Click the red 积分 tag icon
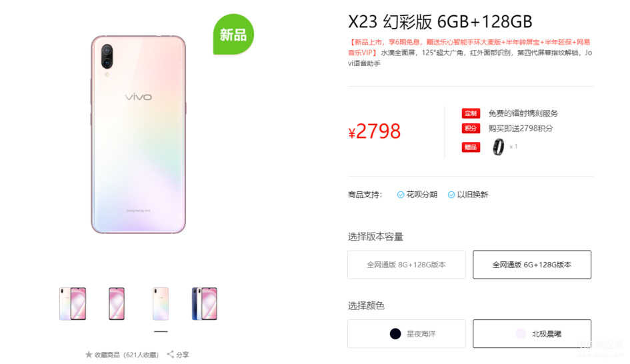The height and width of the screenshot is (364, 630). (471, 129)
